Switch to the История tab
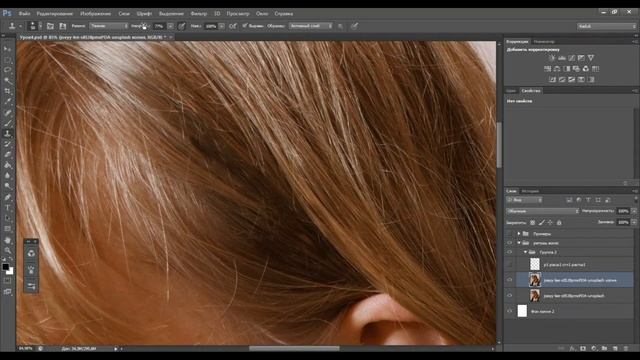Viewport: 640px width, 360px height. 530,191
